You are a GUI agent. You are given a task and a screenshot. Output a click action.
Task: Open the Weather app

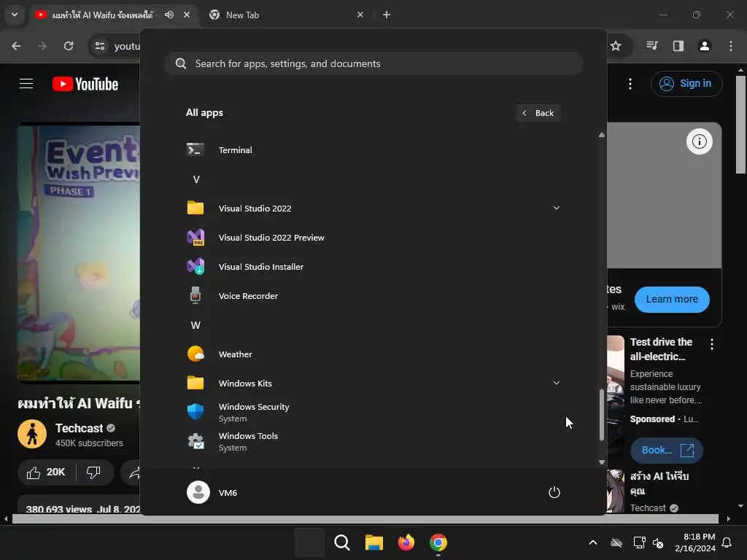click(x=373, y=354)
